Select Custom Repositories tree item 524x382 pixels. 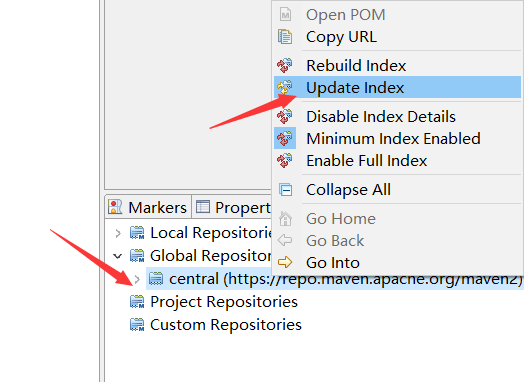pyautogui.click(x=226, y=325)
